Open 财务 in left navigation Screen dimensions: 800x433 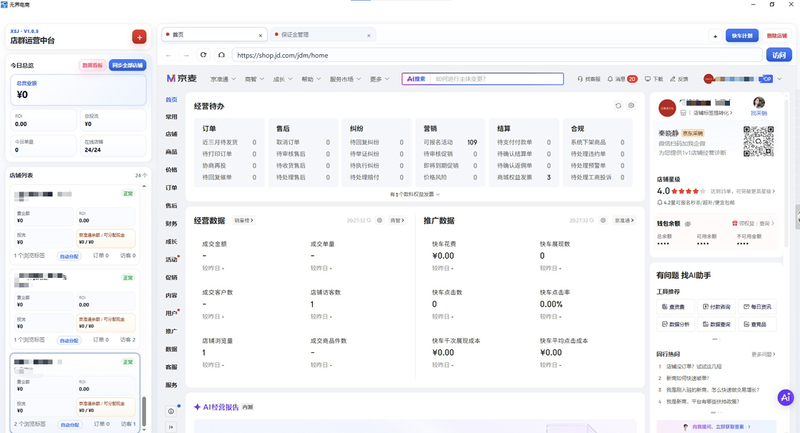tap(171, 223)
